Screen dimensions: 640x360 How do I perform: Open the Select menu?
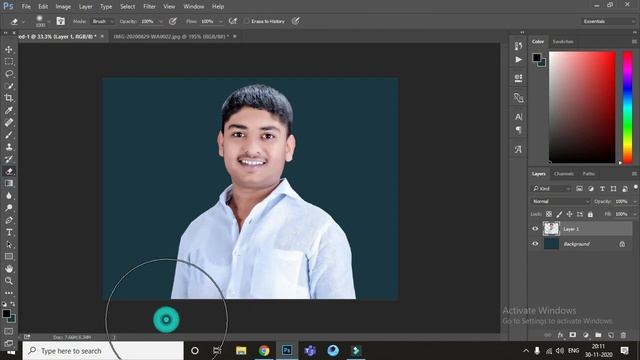(127, 7)
